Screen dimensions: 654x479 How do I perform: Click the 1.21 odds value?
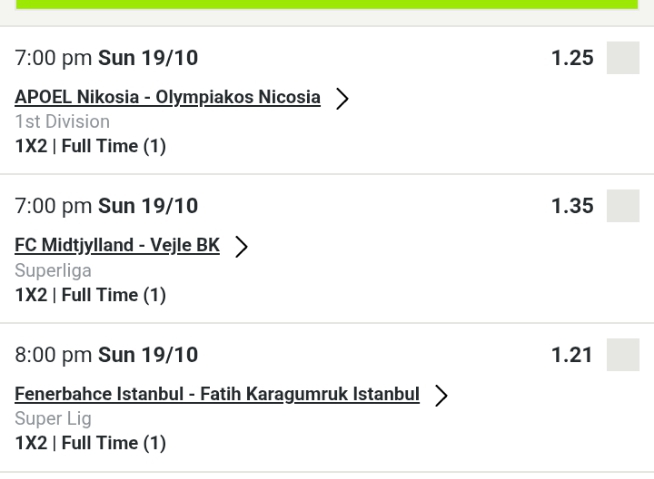pyautogui.click(x=572, y=356)
